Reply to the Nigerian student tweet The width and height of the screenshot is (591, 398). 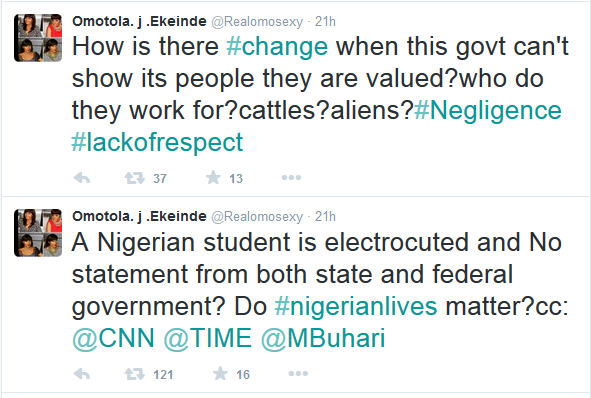(82, 374)
